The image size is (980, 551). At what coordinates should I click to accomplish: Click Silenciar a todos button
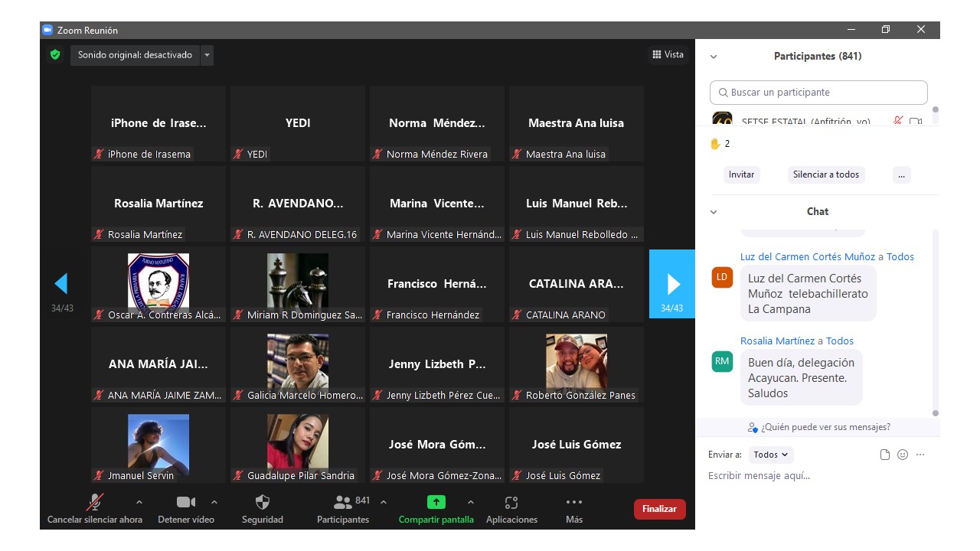click(x=826, y=174)
